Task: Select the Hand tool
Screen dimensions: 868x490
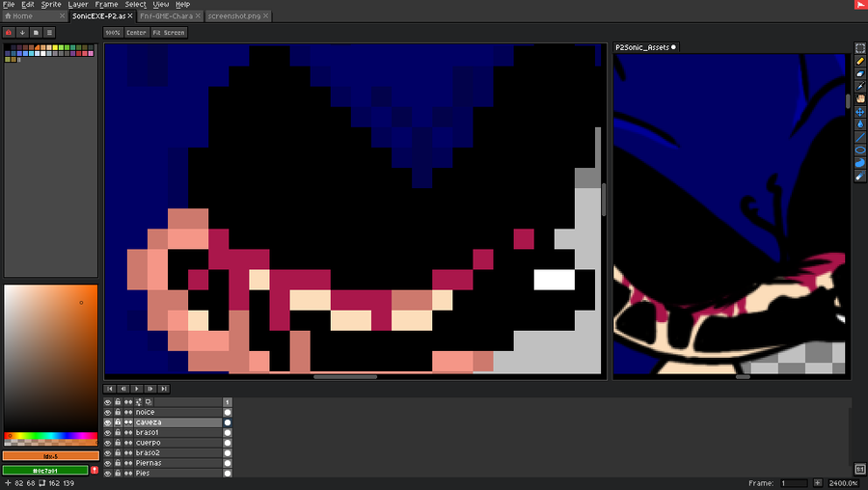Action: (859, 99)
